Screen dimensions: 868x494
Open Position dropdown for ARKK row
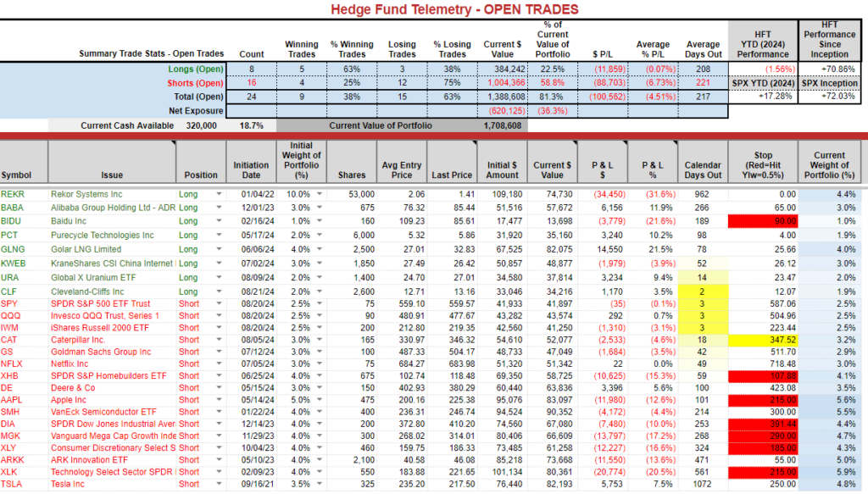point(220,460)
